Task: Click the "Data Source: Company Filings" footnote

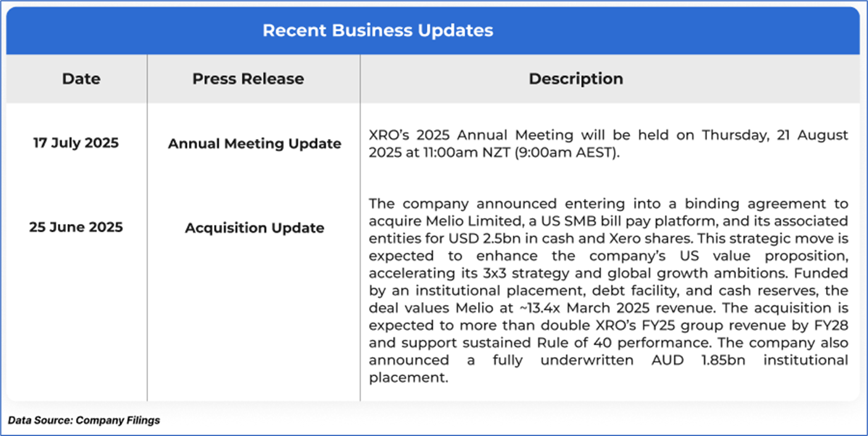Action: pos(84,420)
